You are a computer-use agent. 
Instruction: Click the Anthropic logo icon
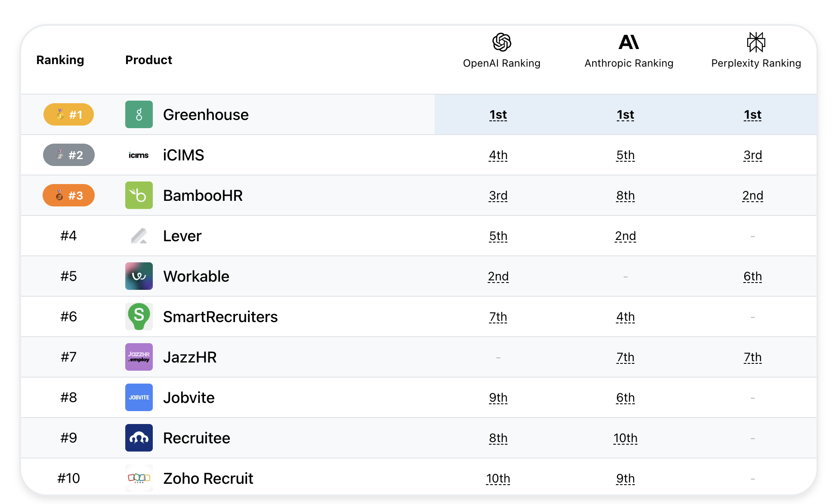click(x=629, y=42)
